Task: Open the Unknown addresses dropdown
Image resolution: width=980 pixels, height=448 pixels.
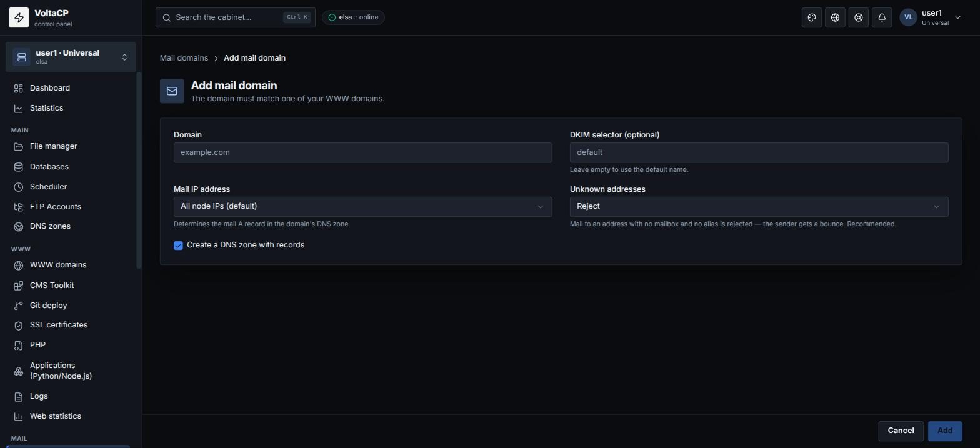Action: (x=759, y=207)
